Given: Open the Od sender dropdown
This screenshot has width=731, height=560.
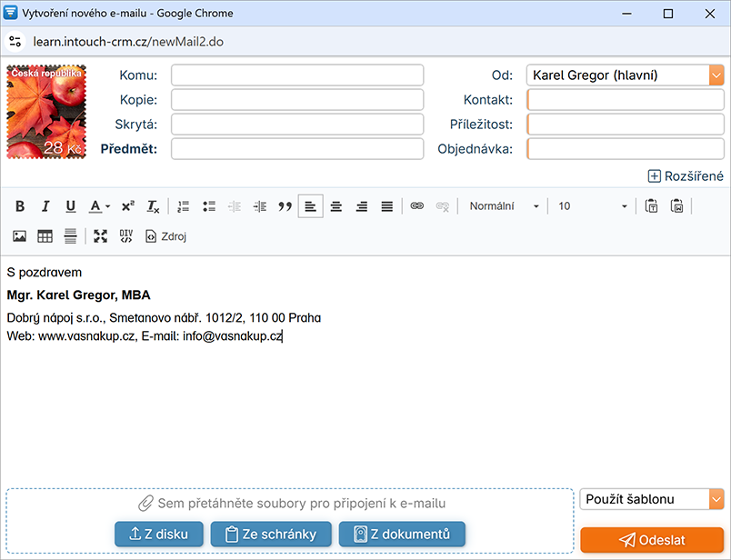Looking at the screenshot, I should coord(625,75).
